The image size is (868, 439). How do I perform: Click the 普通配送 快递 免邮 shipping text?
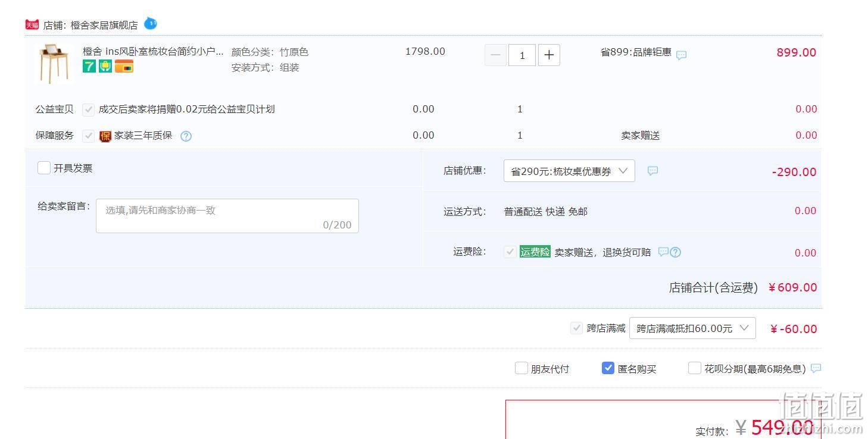point(545,212)
